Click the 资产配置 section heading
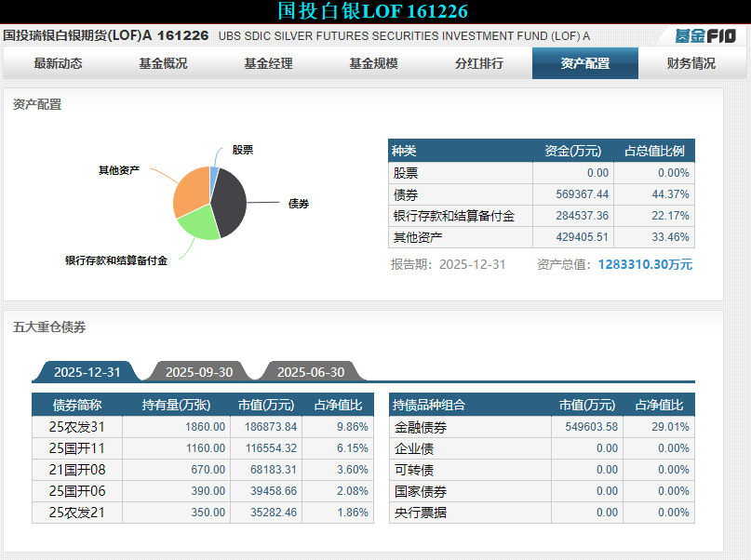Image resolution: width=751 pixels, height=560 pixels. (37, 104)
